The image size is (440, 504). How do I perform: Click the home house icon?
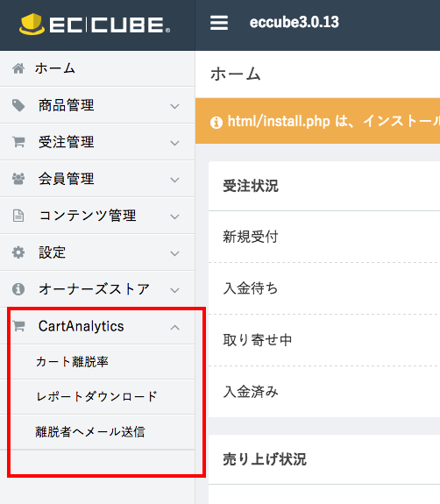pos(18,68)
